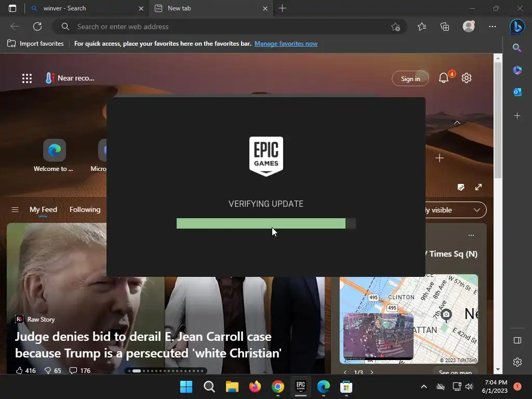Toggle the sidebar panel layout icon

click(x=517, y=340)
